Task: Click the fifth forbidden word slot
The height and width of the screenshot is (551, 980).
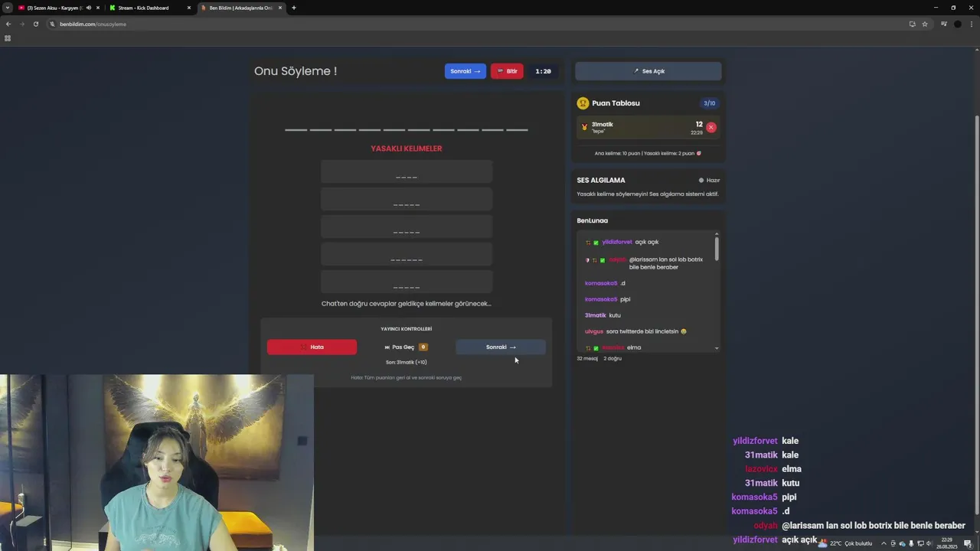Action: (x=407, y=282)
